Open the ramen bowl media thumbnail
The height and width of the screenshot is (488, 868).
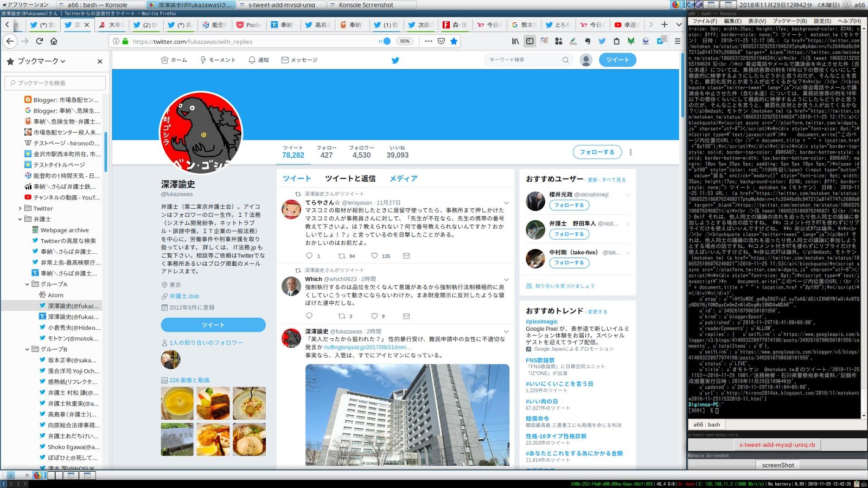[x=250, y=439]
